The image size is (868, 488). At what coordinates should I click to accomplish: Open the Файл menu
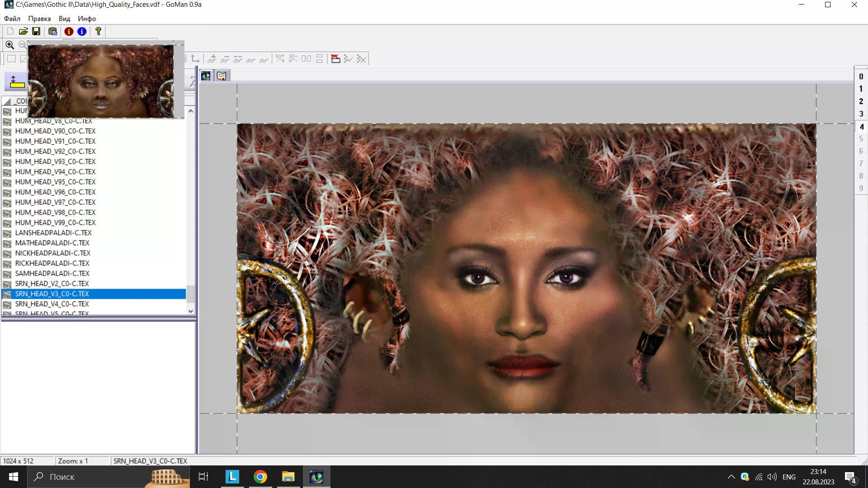pos(12,19)
